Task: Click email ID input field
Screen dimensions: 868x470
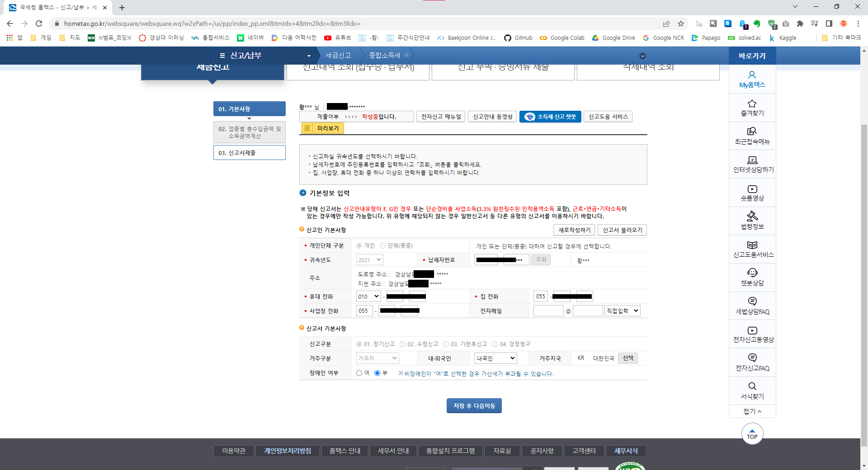Action: (548, 311)
